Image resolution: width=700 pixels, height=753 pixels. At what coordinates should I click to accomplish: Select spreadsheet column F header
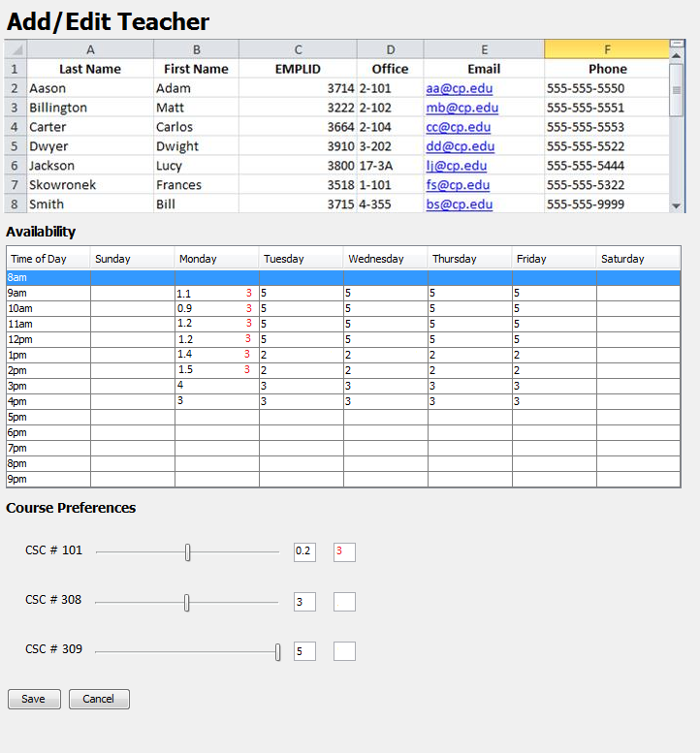click(607, 49)
